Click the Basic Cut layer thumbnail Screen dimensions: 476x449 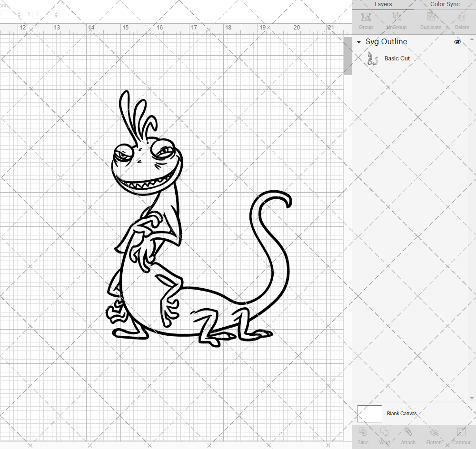pyautogui.click(x=373, y=58)
